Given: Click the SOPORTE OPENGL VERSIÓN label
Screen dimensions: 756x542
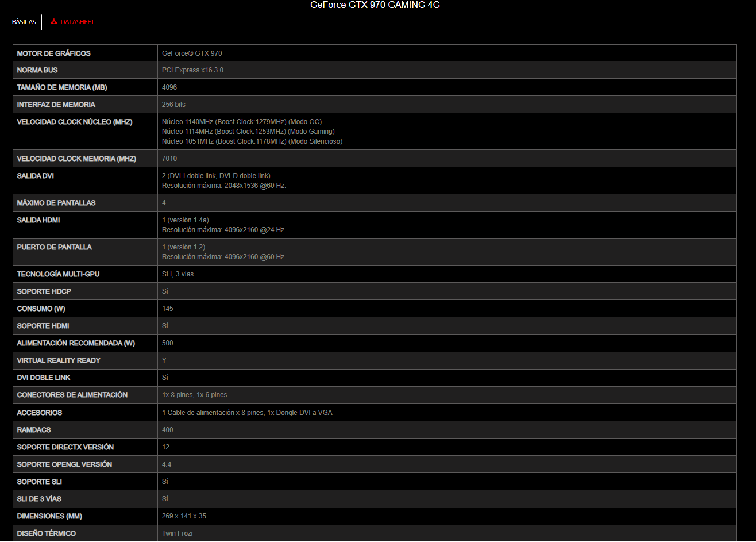Looking at the screenshot, I should (x=65, y=464).
